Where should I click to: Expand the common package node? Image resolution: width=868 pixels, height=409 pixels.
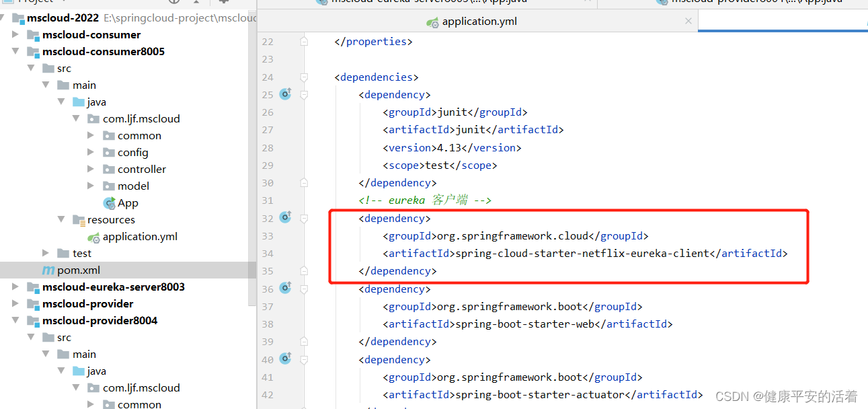(x=91, y=135)
